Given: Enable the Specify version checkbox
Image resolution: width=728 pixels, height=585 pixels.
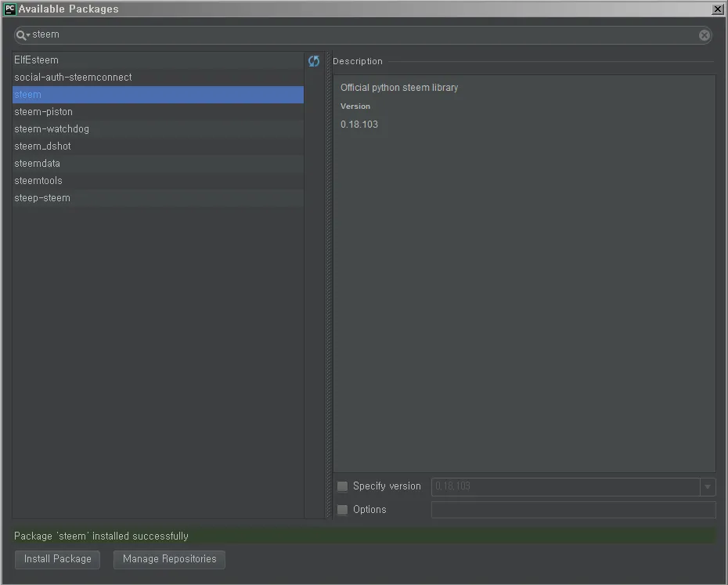Looking at the screenshot, I should (342, 486).
